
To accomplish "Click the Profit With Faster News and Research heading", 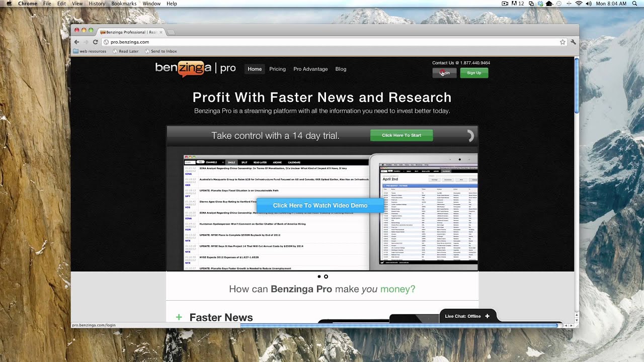I will tap(322, 97).
